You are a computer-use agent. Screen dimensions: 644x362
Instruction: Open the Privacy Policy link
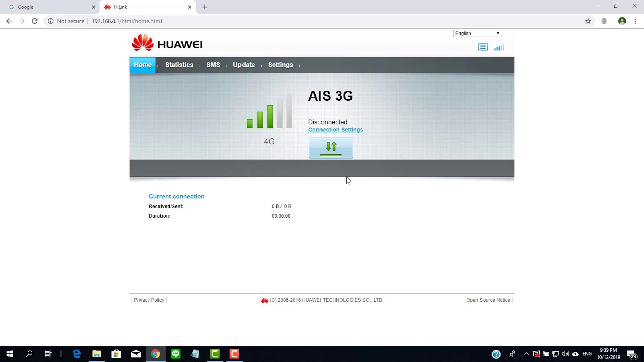coord(149,300)
